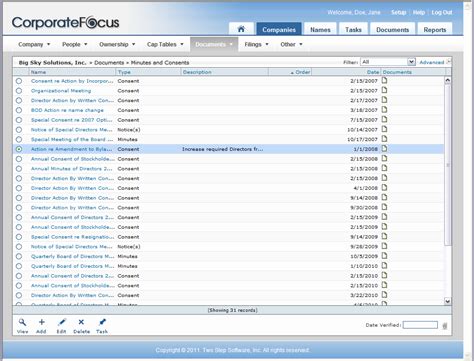Expand the Company dropdown menu
This screenshot has height=361, width=474.
pyautogui.click(x=34, y=44)
